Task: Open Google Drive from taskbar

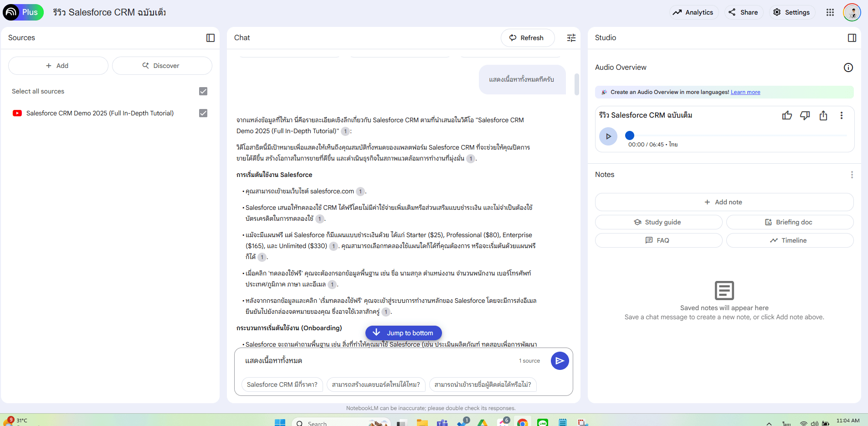Action: coord(483,423)
